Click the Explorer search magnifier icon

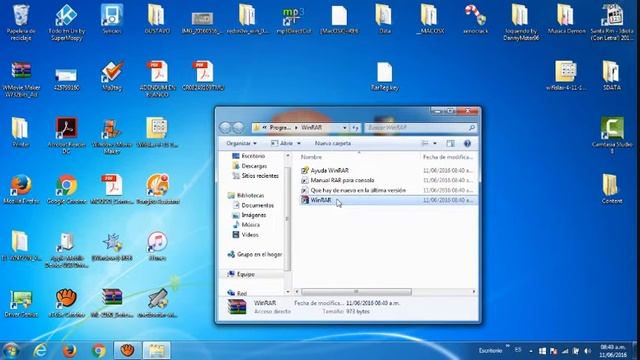[471, 128]
